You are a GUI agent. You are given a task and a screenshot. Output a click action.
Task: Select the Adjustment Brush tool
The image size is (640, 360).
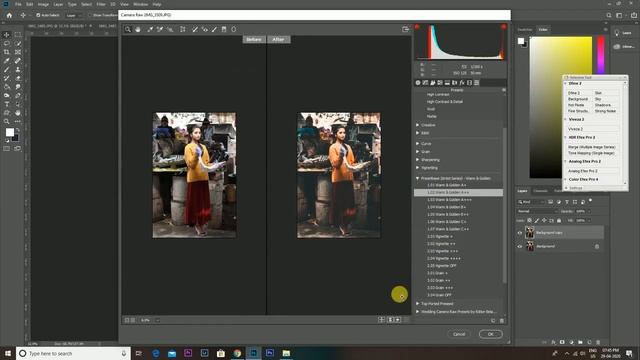pos(214,29)
